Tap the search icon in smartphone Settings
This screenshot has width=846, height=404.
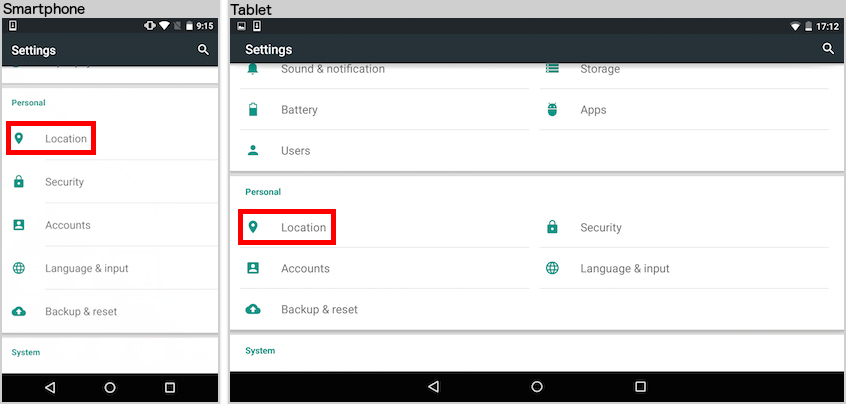coord(203,50)
